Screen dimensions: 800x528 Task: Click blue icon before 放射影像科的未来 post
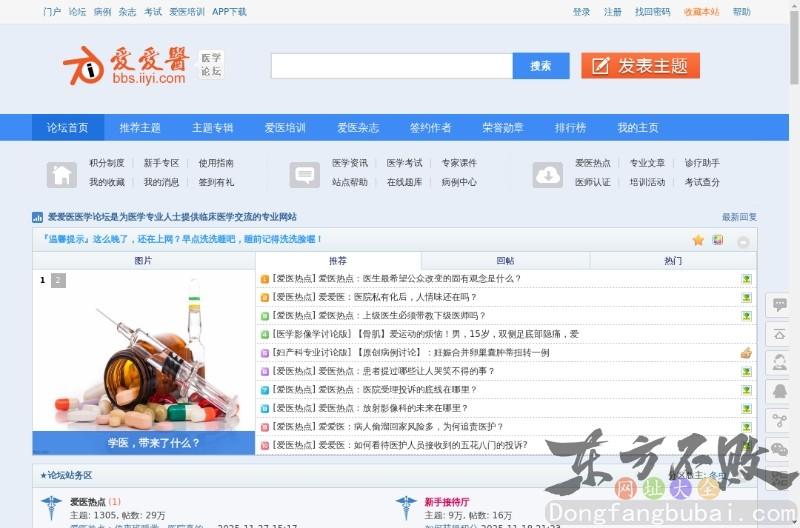coord(265,409)
